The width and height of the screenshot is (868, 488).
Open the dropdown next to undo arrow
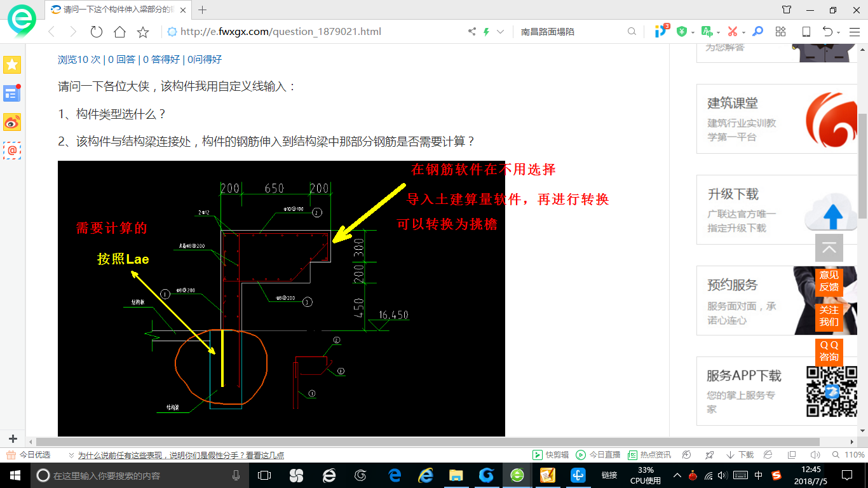point(839,32)
